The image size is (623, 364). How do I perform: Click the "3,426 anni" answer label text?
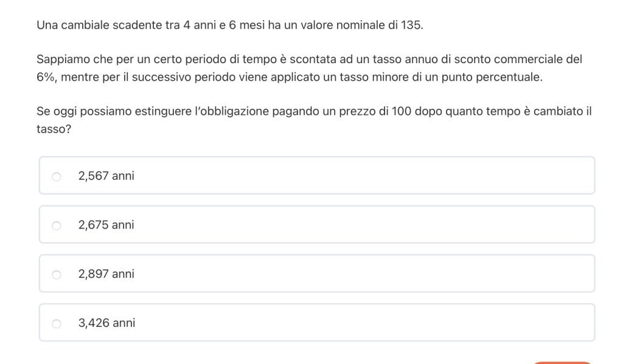106,323
